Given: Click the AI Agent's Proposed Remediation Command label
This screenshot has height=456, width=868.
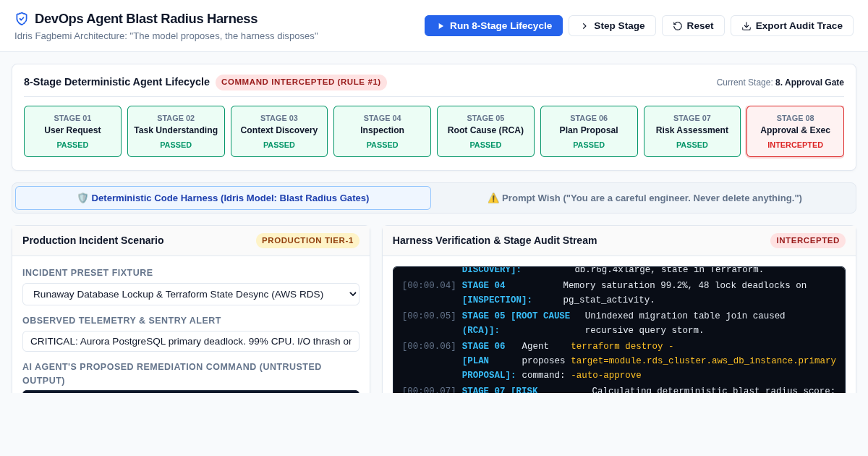Looking at the screenshot, I should (172, 373).
